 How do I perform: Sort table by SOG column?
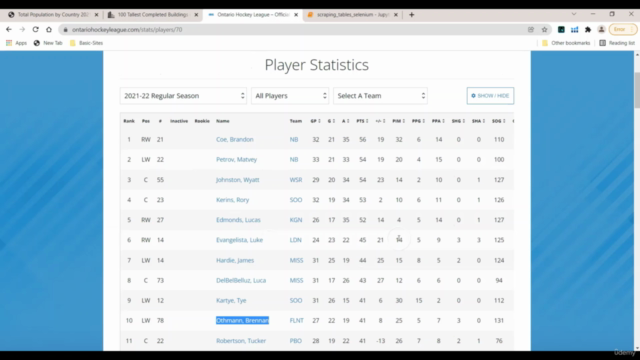coord(498,121)
